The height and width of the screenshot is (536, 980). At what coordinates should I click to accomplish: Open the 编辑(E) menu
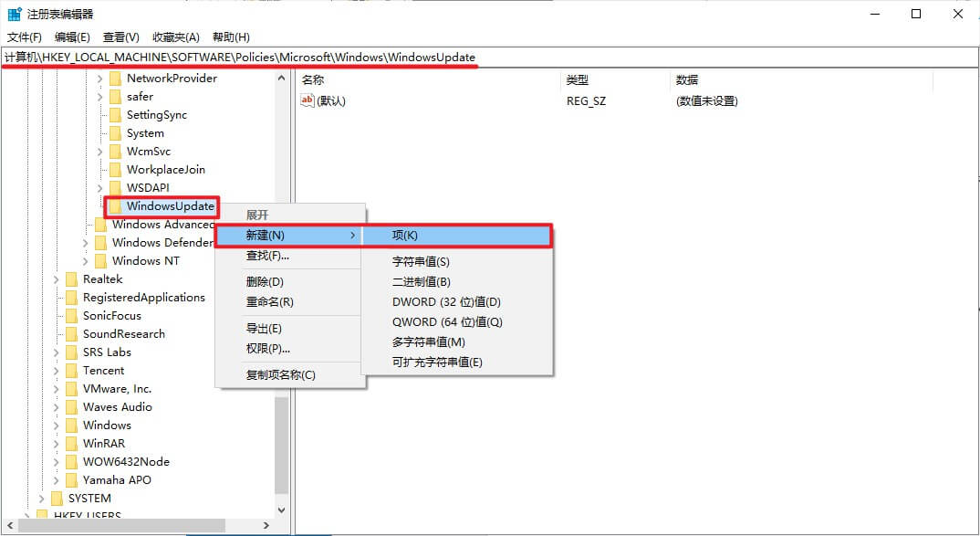(72, 37)
